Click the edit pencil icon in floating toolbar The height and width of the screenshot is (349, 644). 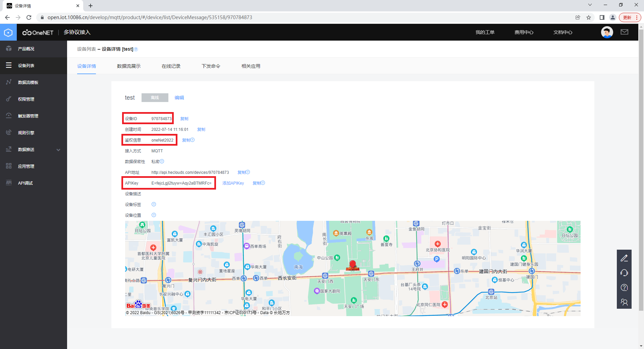coord(624,258)
